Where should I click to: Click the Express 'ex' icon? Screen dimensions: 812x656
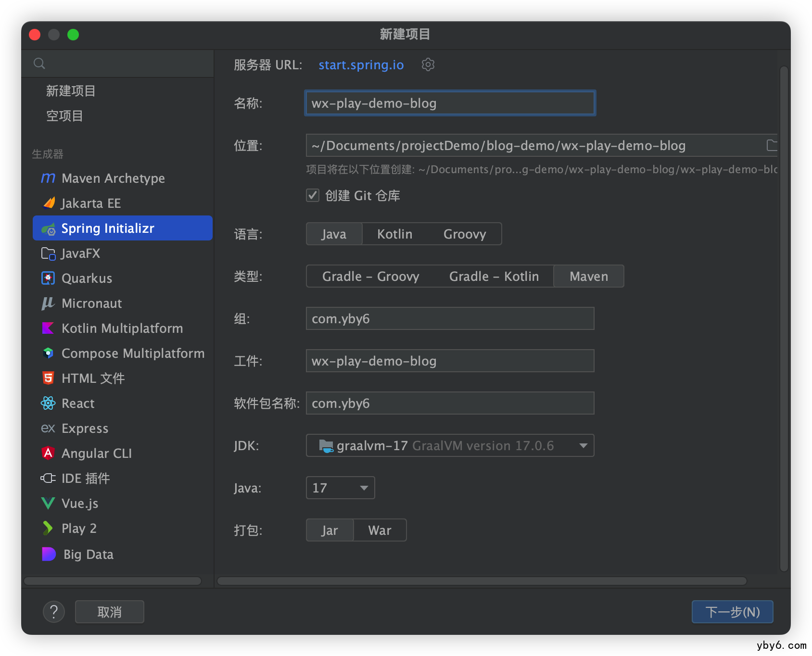48,428
